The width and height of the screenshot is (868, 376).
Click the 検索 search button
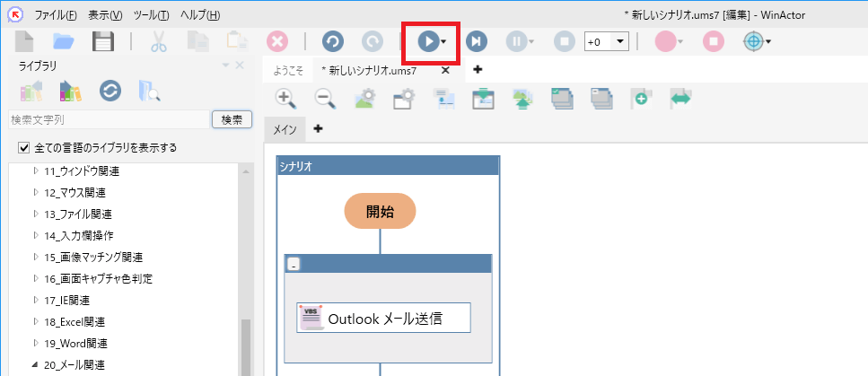click(232, 119)
